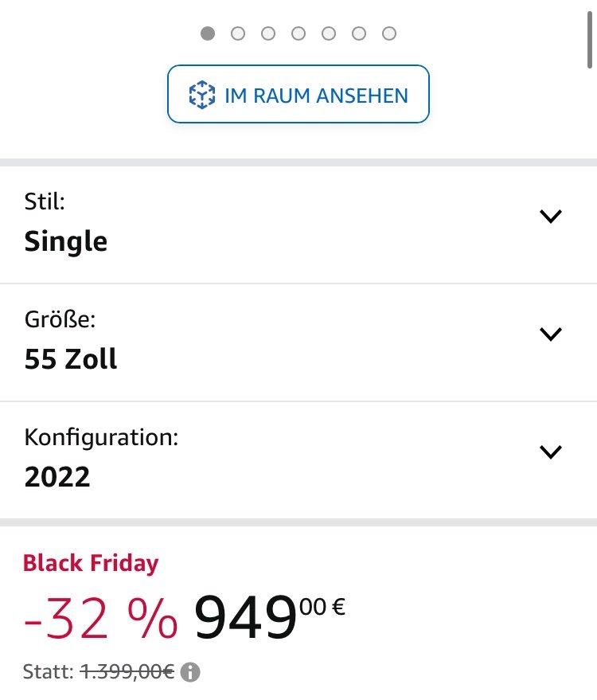The height and width of the screenshot is (700, 597).
Task: Show the fourth carousel image dot
Action: coord(298,33)
